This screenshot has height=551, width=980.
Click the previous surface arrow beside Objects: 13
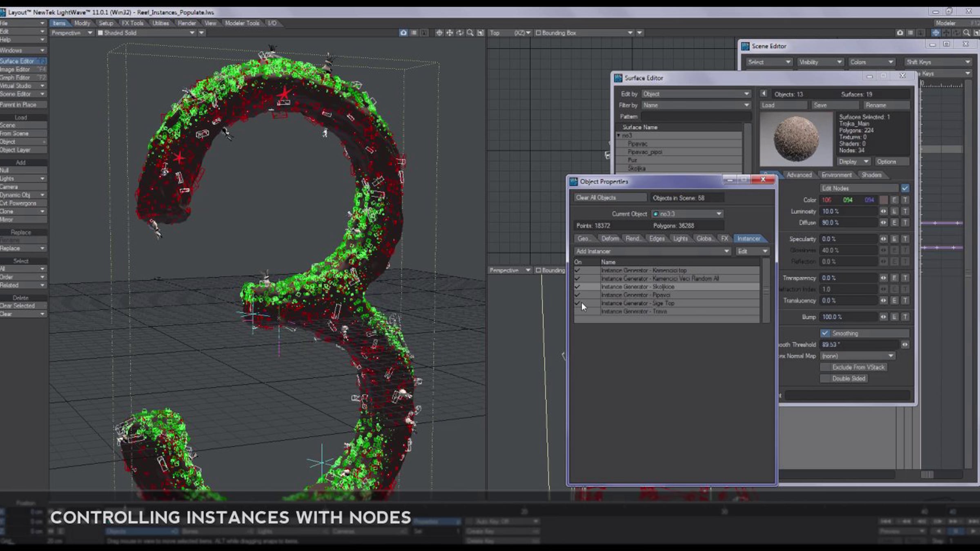[x=764, y=94]
